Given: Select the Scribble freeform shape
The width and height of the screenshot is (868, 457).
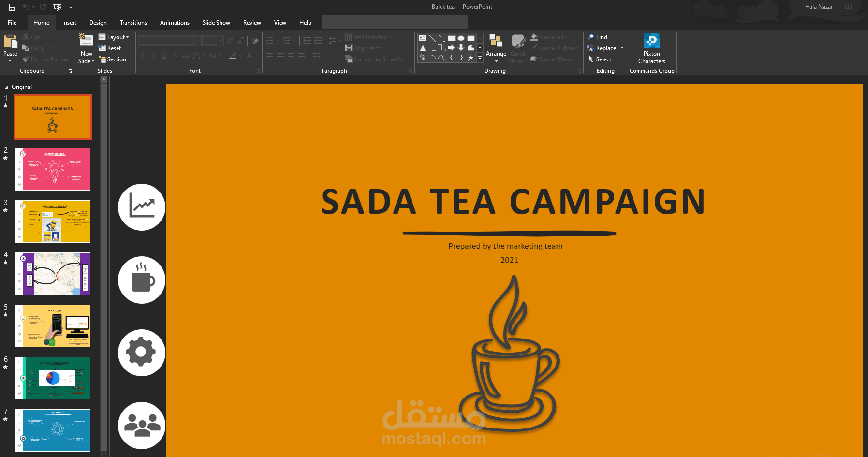Looking at the screenshot, I should click(422, 58).
